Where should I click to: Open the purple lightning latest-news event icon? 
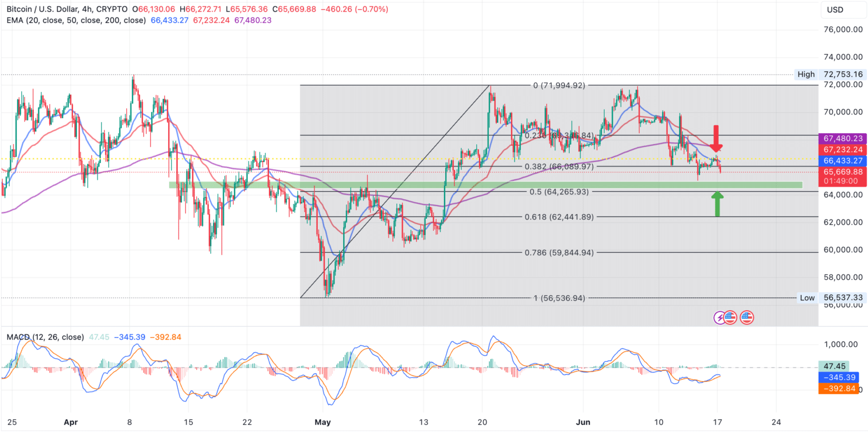coord(719,316)
